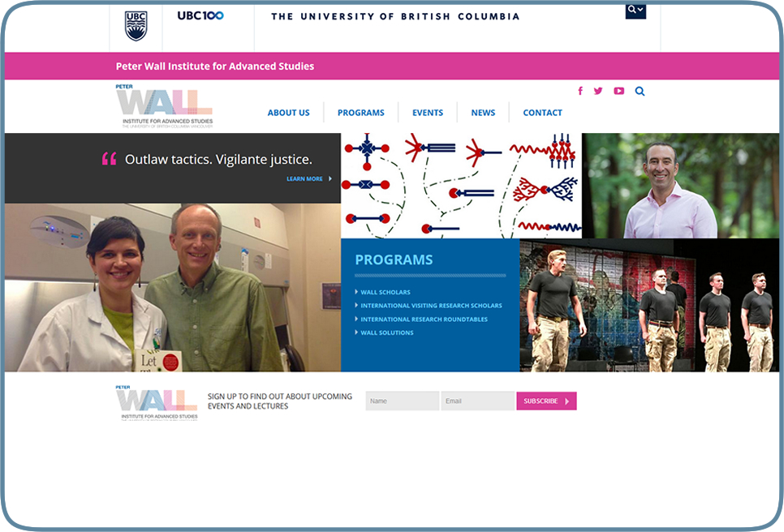Screen dimensions: 784x532
Task: Open Wall Solutions program link
Action: point(387,332)
